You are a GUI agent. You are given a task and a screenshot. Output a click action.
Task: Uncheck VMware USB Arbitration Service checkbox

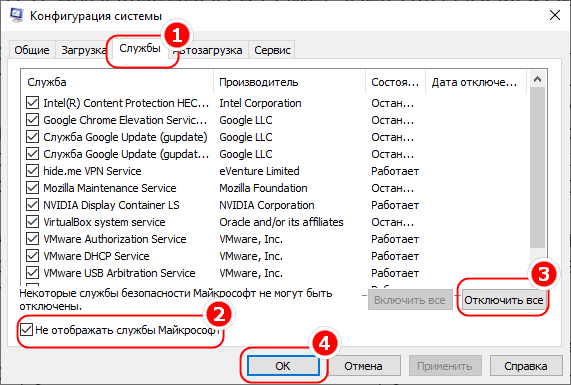click(x=32, y=273)
